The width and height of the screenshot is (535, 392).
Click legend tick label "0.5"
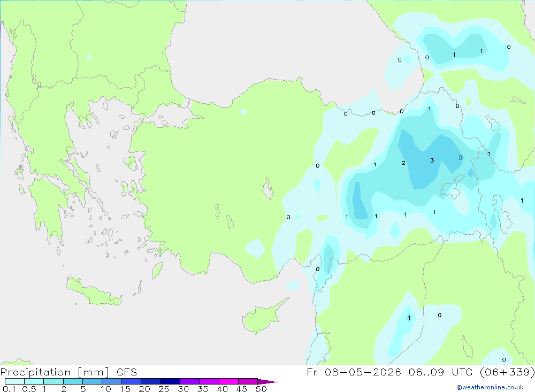click(x=29, y=389)
